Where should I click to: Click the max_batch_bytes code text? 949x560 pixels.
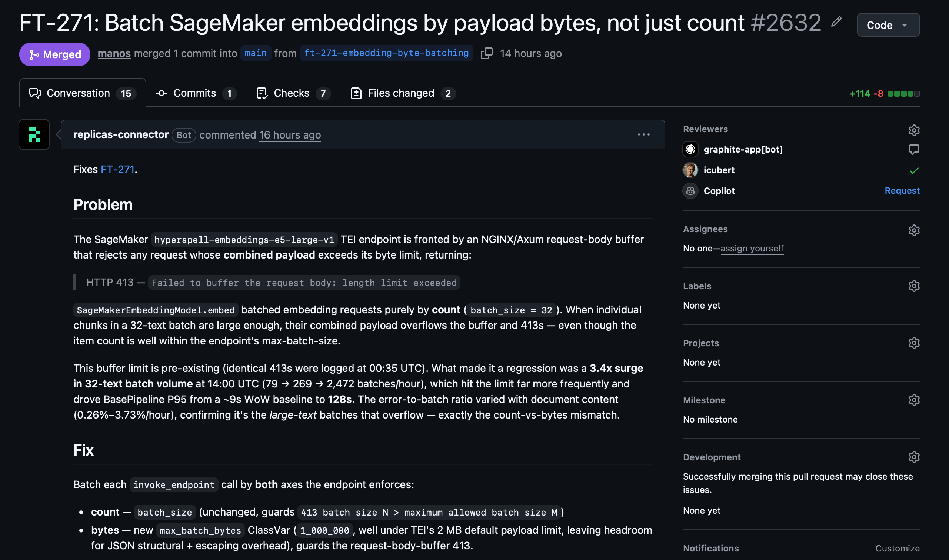click(x=200, y=531)
